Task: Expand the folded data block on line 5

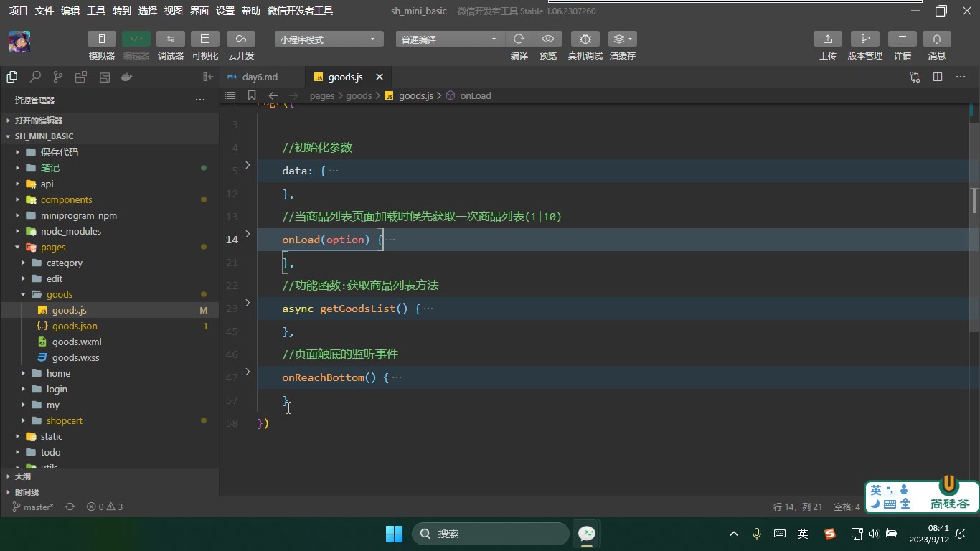Action: click(x=248, y=165)
